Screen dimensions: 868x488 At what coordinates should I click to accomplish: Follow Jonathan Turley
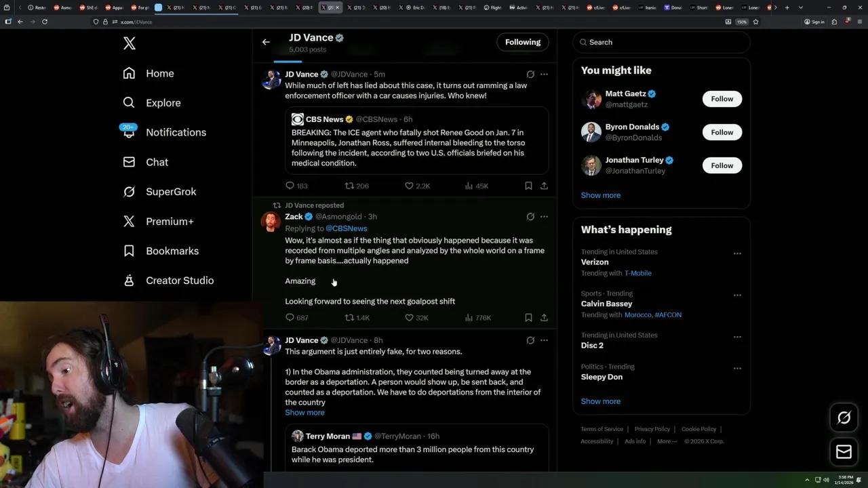[722, 165]
